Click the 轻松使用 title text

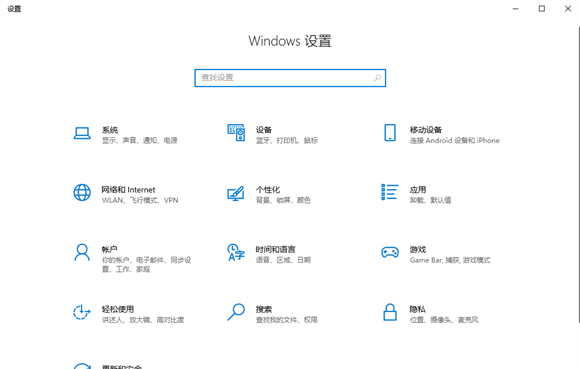[x=118, y=309]
